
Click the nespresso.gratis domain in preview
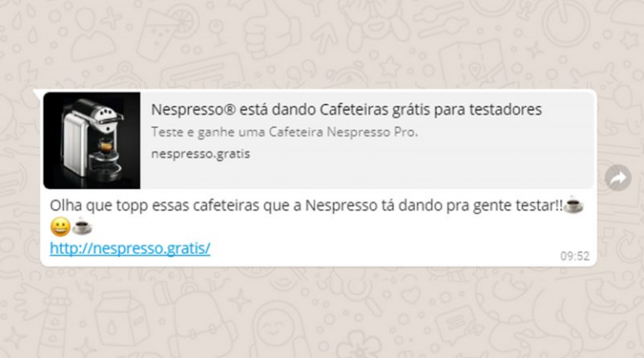200,154
